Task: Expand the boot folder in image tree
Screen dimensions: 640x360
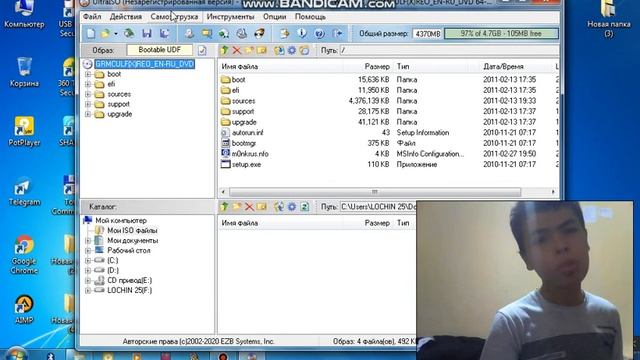Action: click(x=88, y=74)
